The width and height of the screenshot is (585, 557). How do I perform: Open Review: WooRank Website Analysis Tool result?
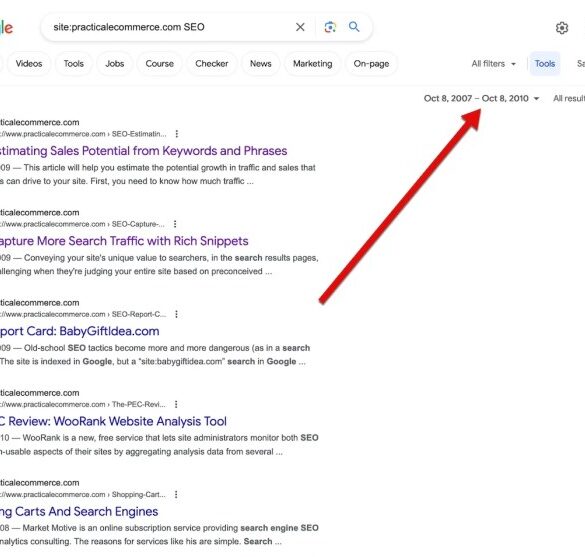point(113,421)
